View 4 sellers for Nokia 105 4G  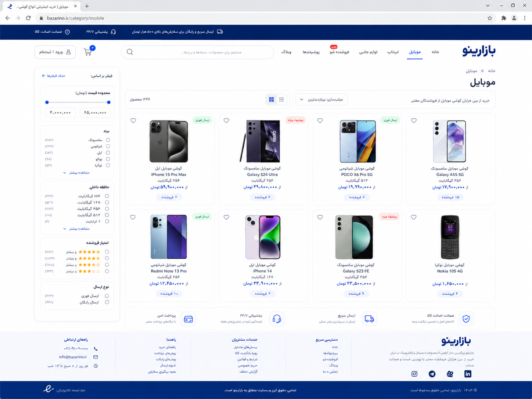450,294
